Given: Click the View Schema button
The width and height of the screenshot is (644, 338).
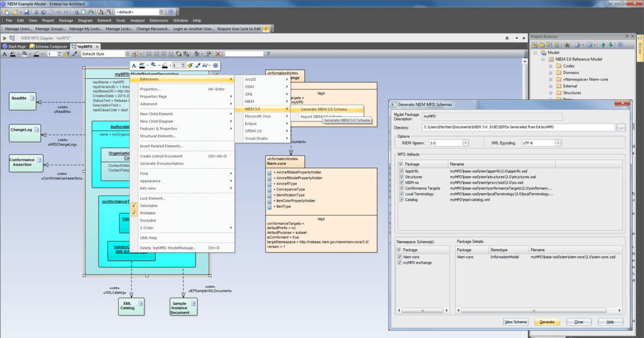Looking at the screenshot, I should click(515, 321).
